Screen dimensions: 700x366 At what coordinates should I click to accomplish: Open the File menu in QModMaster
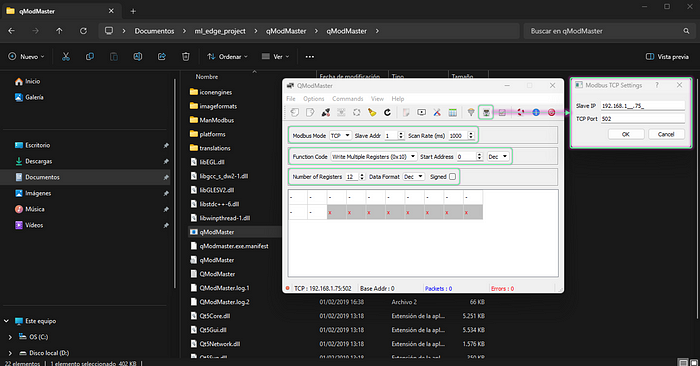(x=291, y=99)
